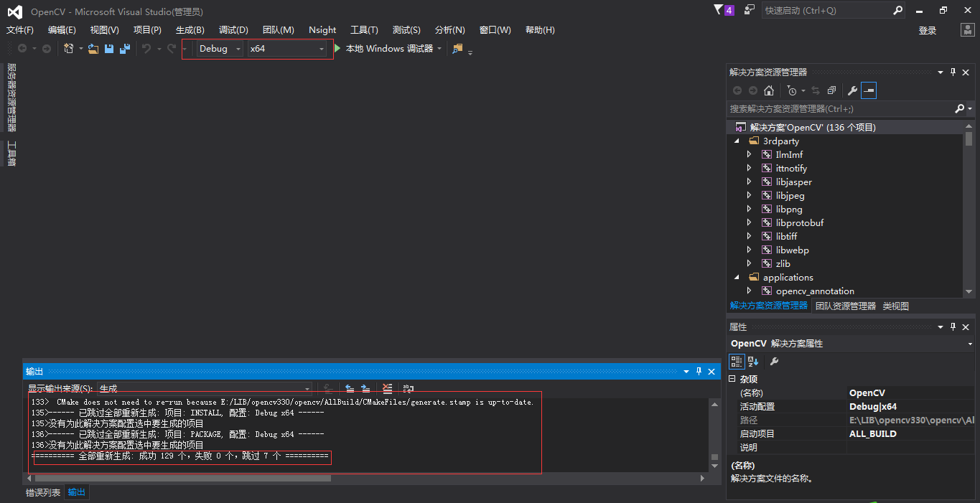
Task: Pin the Properties panel with auto-hide pin
Action: pos(953,326)
